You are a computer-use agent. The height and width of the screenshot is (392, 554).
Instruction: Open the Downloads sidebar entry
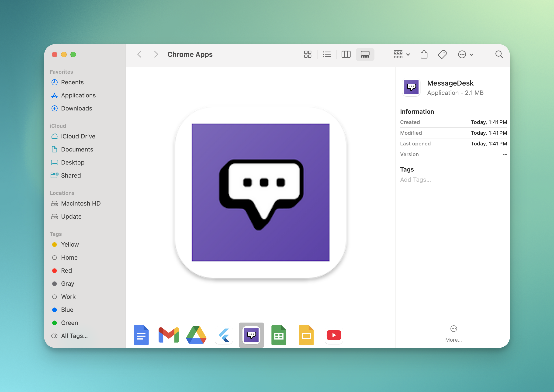(76, 108)
